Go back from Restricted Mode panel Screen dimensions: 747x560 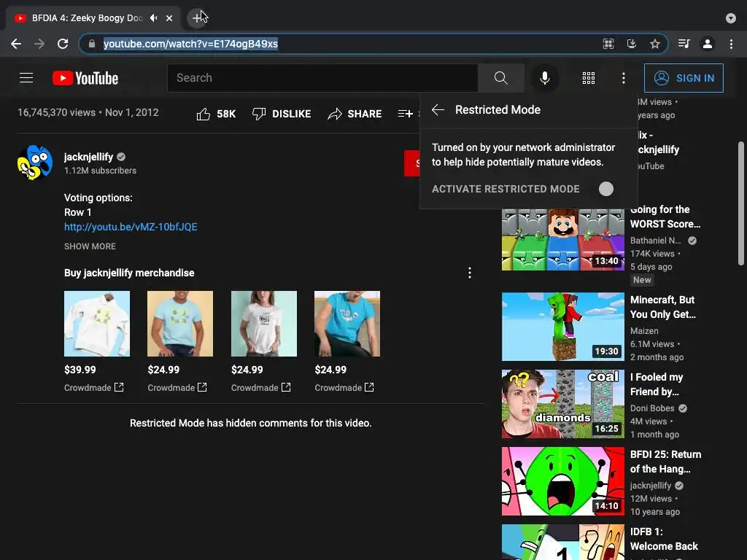pyautogui.click(x=438, y=109)
